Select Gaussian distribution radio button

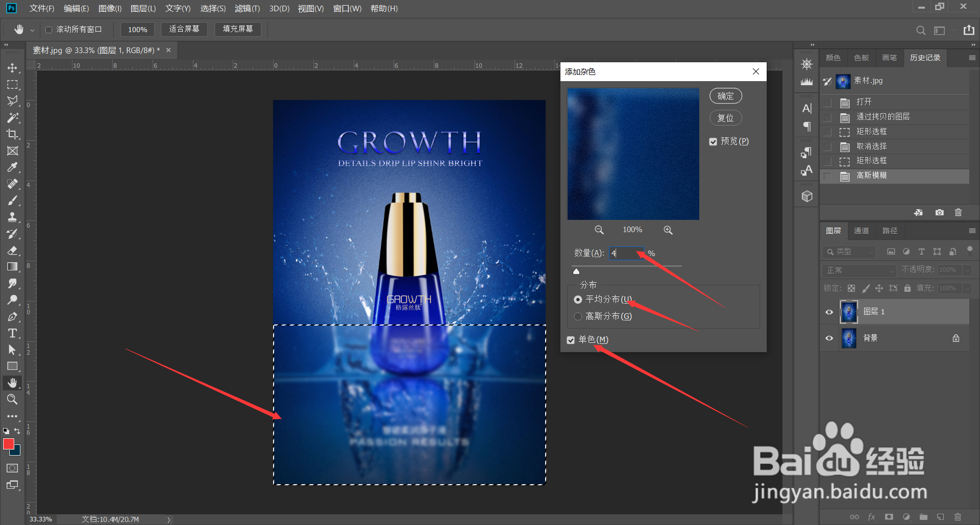pyautogui.click(x=578, y=316)
